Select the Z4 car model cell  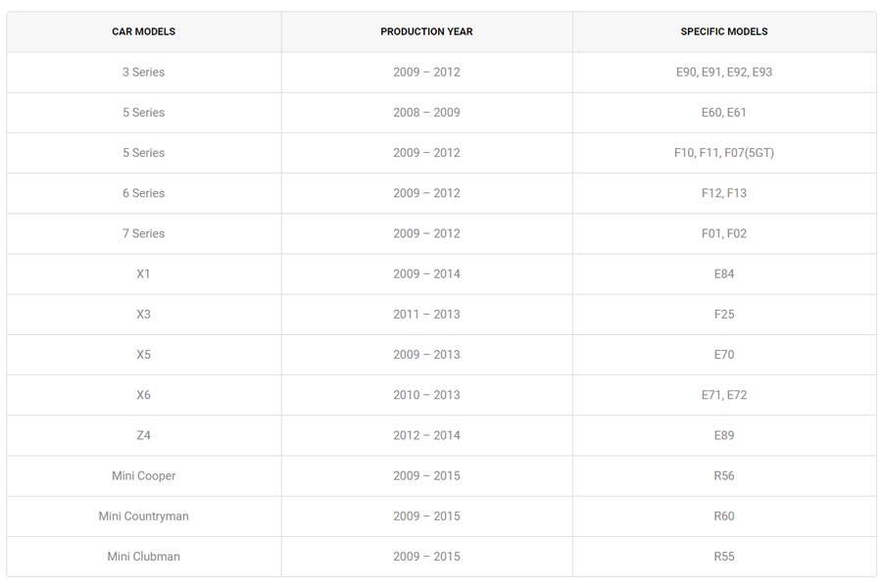(143, 435)
